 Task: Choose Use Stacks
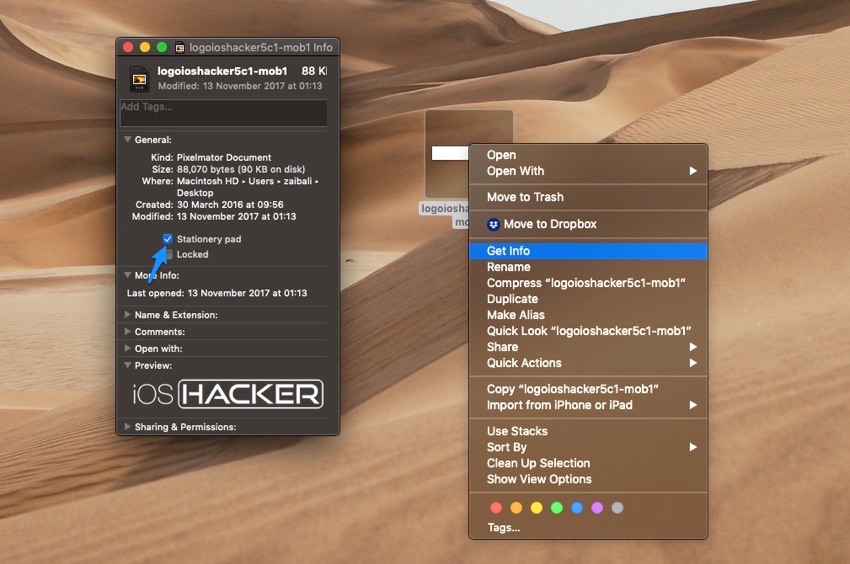point(588,431)
